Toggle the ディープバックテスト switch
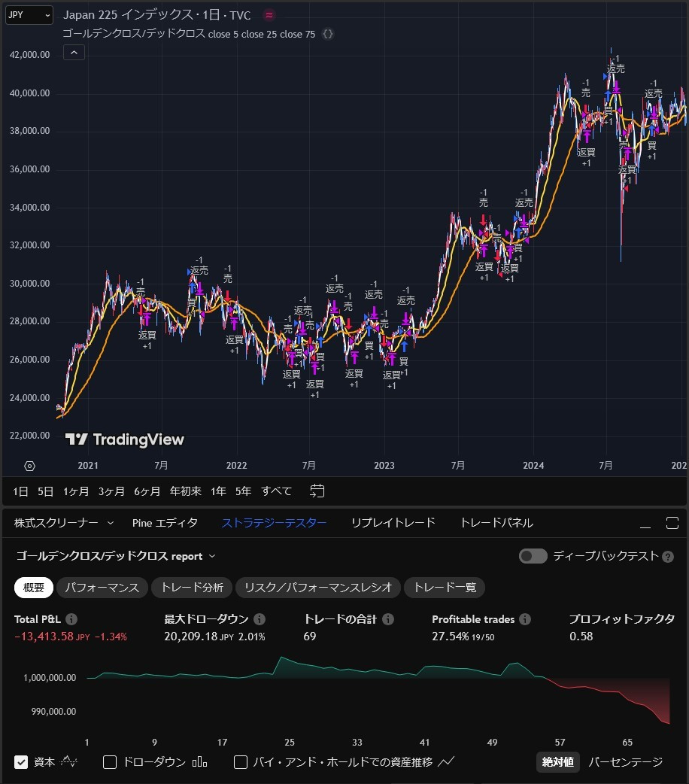Screen dimensions: 689x784 pyautogui.click(x=533, y=556)
